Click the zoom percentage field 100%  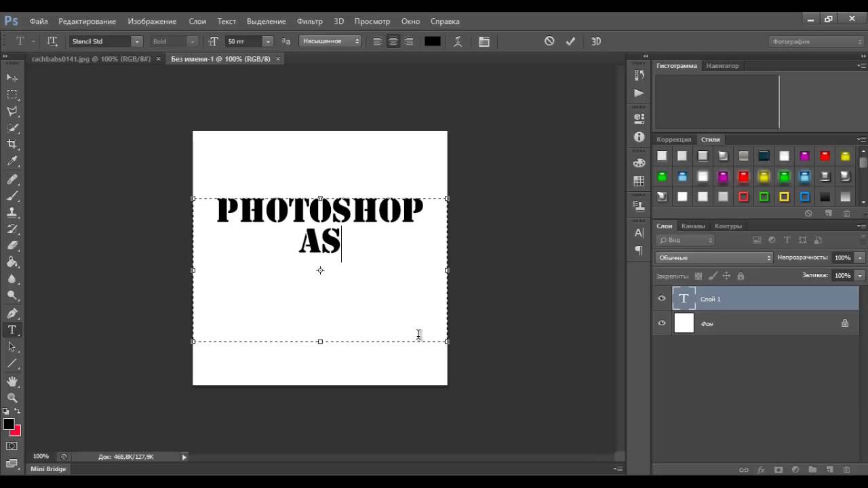(x=41, y=457)
